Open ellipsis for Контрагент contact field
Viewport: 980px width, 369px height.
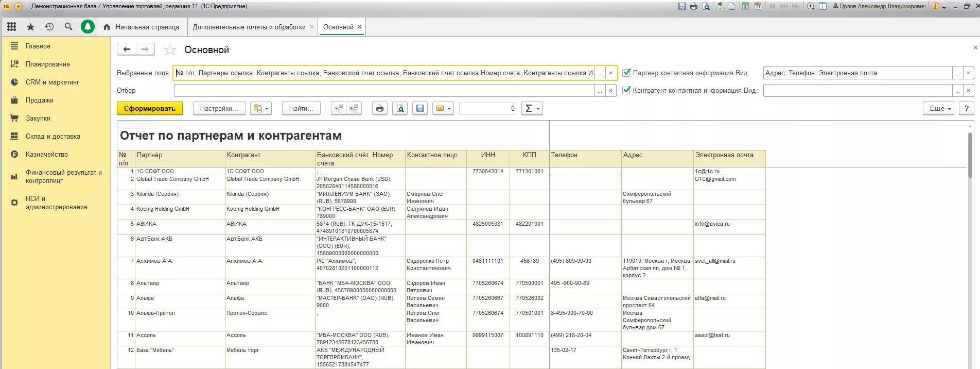click(x=957, y=91)
